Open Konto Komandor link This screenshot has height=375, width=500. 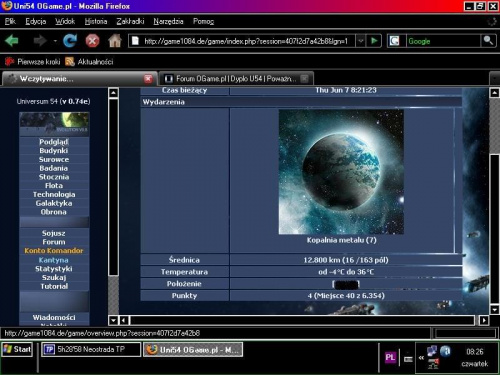(x=54, y=251)
